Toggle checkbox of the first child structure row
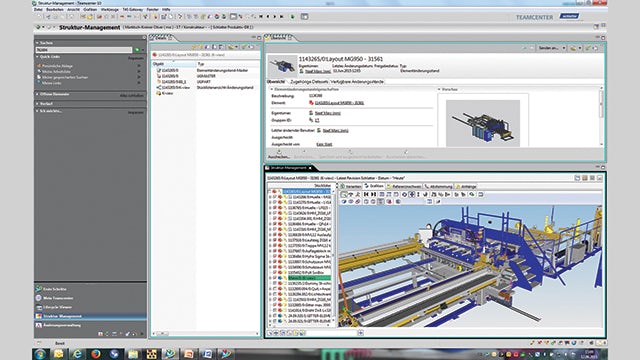Image resolution: width=640 pixels, height=360 pixels. pyautogui.click(x=274, y=197)
